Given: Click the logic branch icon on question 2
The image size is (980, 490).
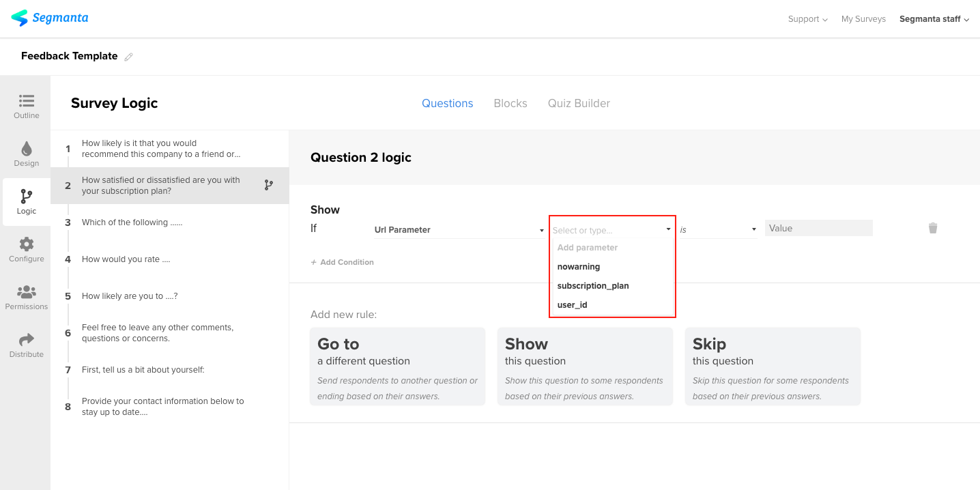Looking at the screenshot, I should 269,185.
